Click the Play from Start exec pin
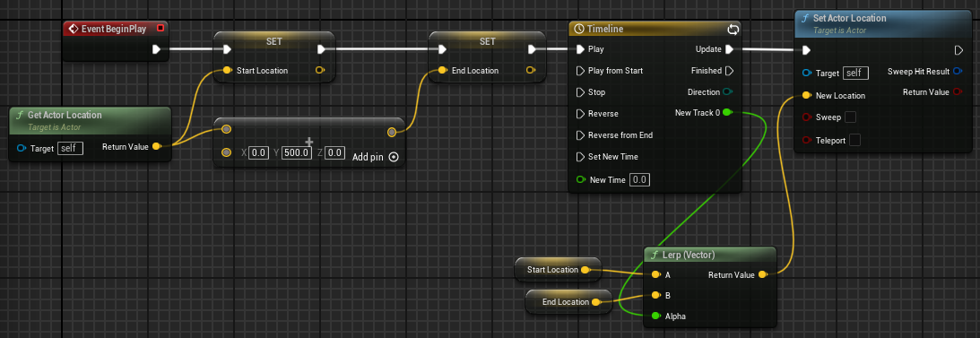The image size is (980, 338). click(580, 71)
